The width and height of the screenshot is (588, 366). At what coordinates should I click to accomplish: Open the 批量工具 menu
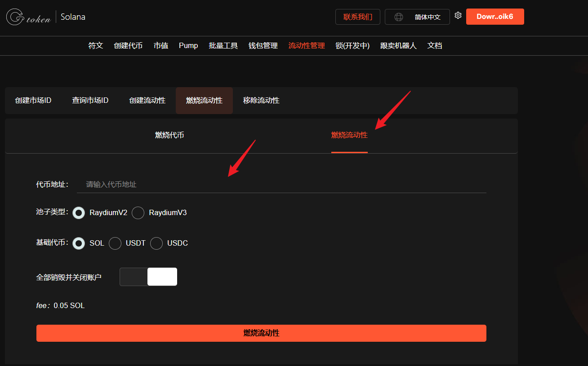pos(223,46)
